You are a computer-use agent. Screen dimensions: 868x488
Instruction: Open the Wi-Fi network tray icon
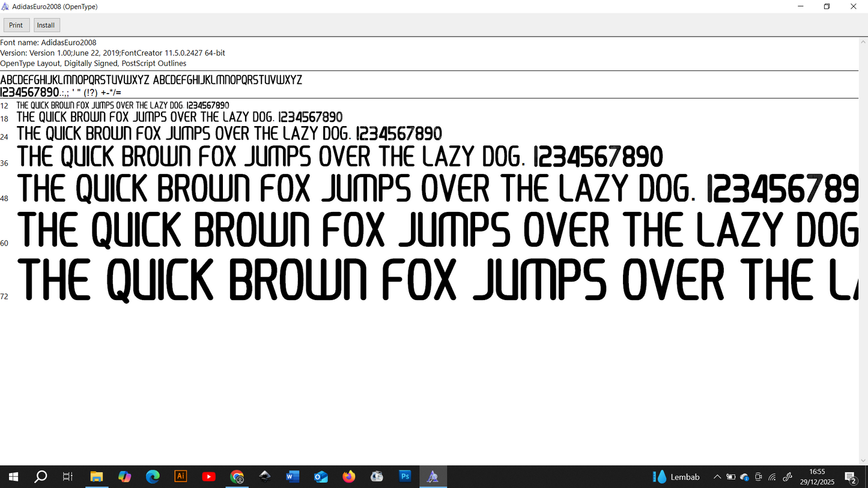point(772,477)
